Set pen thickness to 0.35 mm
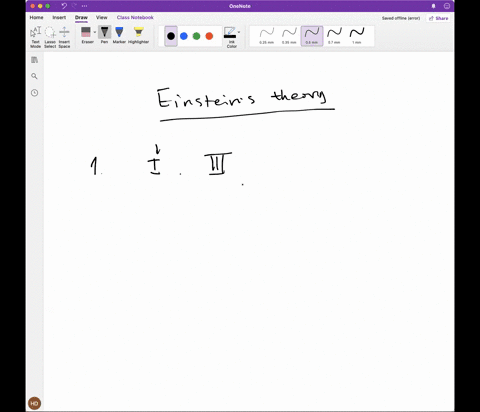 coord(289,36)
